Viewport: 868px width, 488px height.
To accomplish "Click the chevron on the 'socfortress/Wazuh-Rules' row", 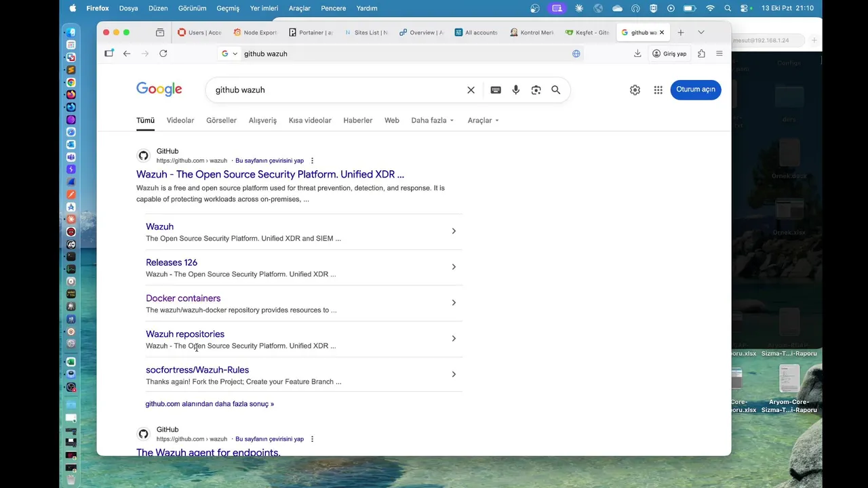I will coord(454,374).
